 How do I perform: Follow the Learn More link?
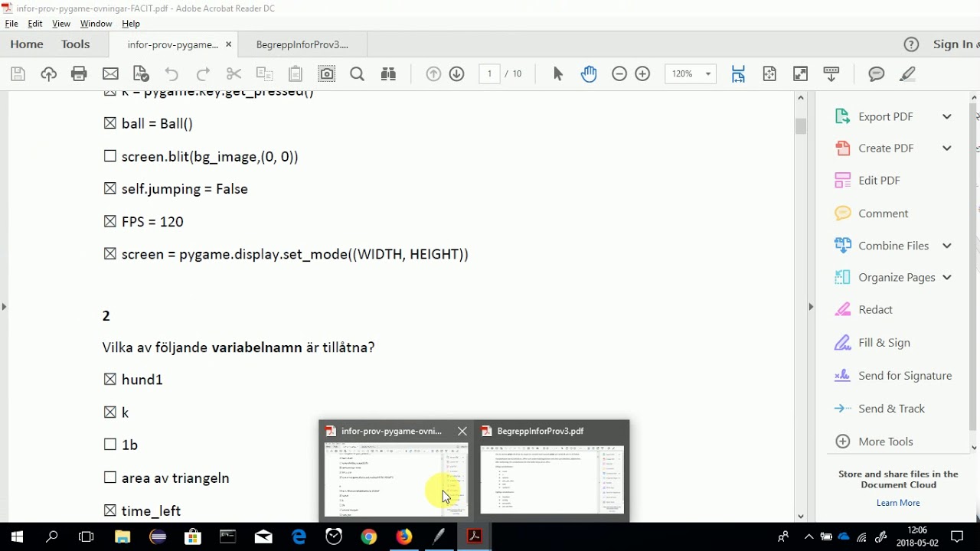(x=898, y=503)
